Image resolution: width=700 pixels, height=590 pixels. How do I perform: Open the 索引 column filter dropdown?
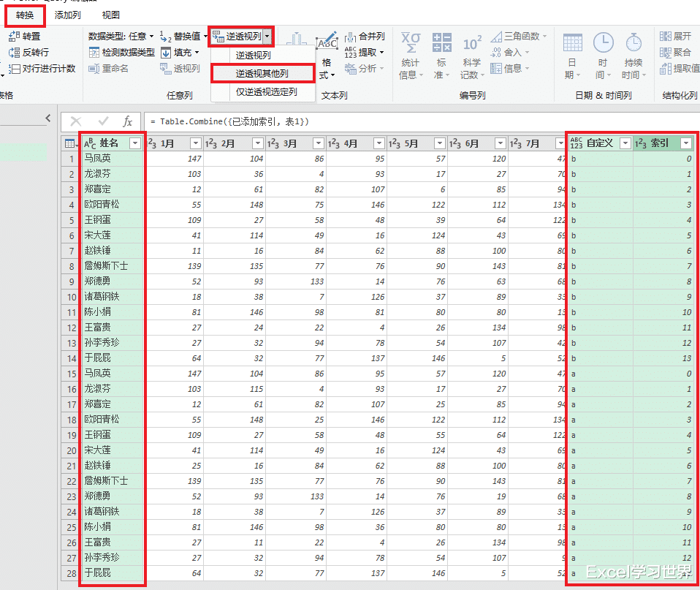(686, 143)
